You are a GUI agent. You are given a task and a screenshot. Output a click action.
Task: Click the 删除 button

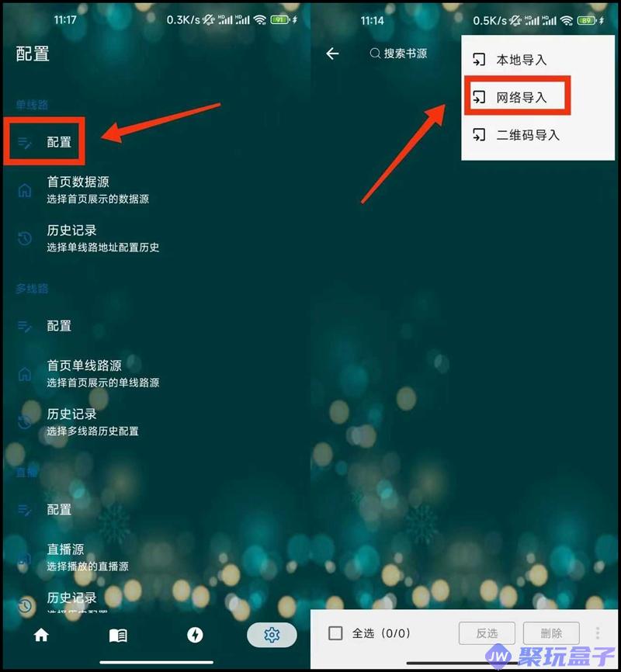pos(551,633)
